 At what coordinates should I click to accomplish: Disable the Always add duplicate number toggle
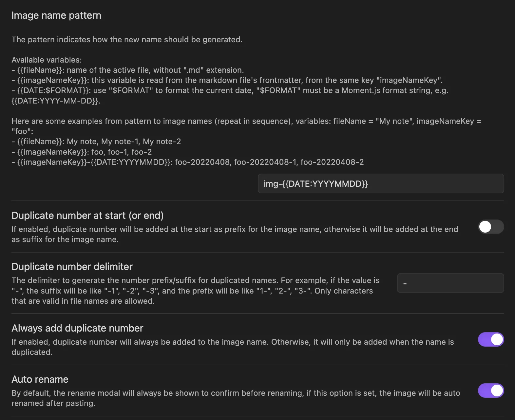[x=490, y=339]
